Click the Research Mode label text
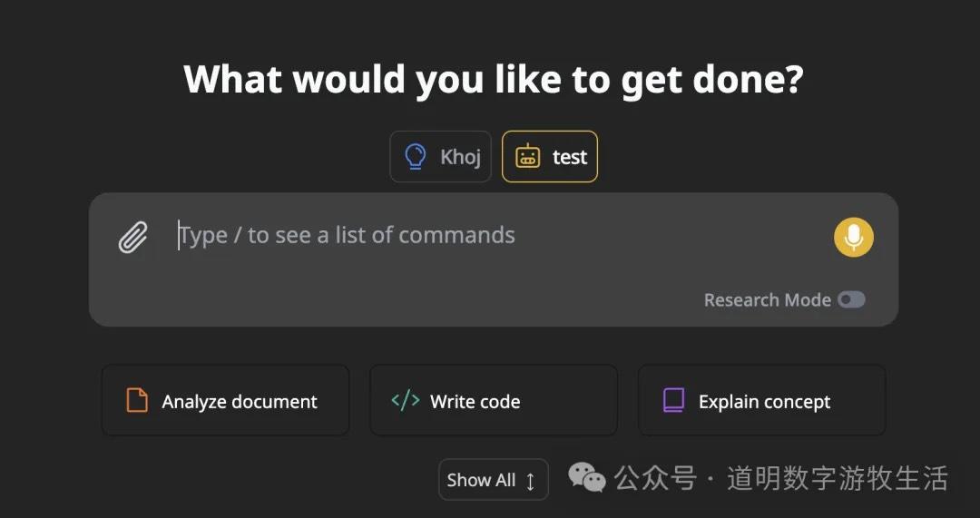 pos(767,300)
